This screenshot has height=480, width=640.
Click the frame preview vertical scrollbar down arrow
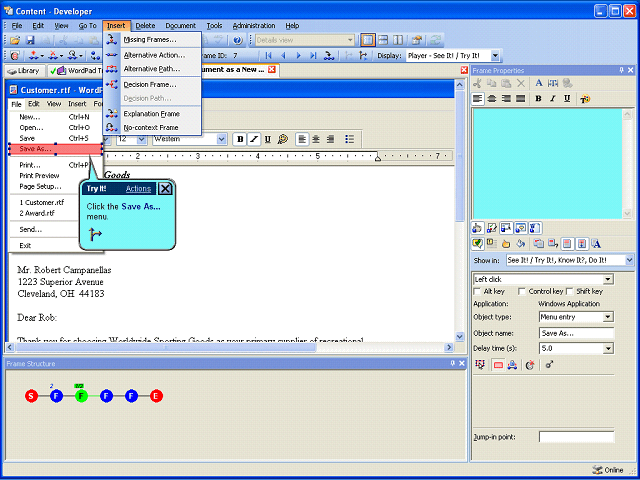[x=460, y=337]
